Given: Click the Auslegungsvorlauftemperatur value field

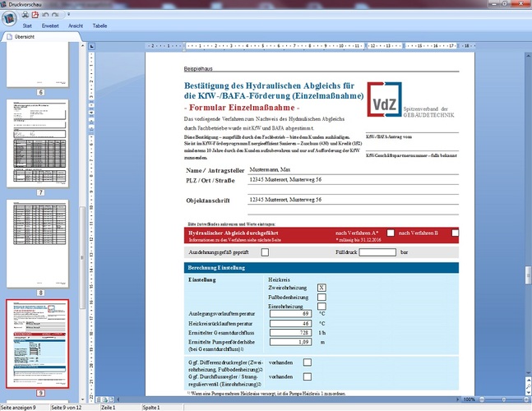Looking at the screenshot, I should [293, 314].
